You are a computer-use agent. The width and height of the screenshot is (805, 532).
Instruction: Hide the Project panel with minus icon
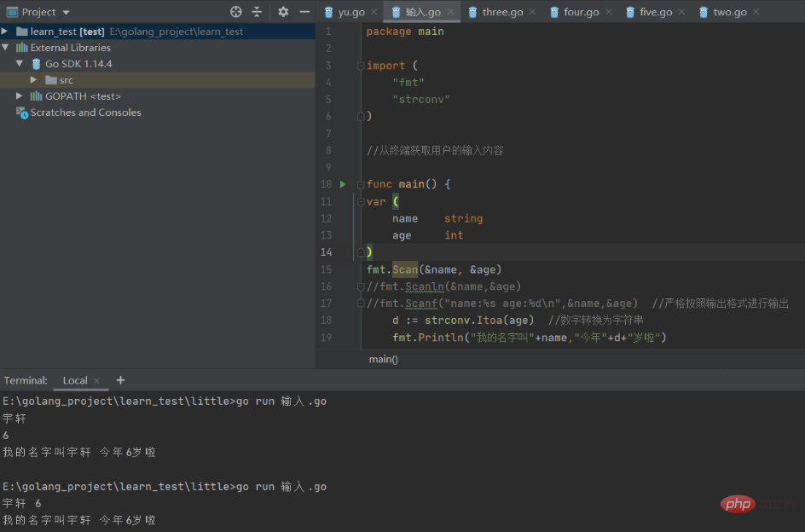coord(304,12)
